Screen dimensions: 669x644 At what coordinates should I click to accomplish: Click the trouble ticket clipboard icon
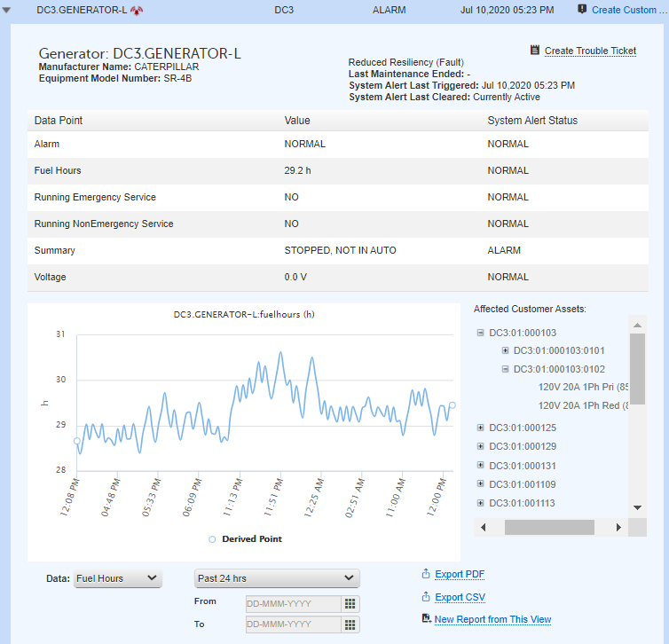(535, 51)
